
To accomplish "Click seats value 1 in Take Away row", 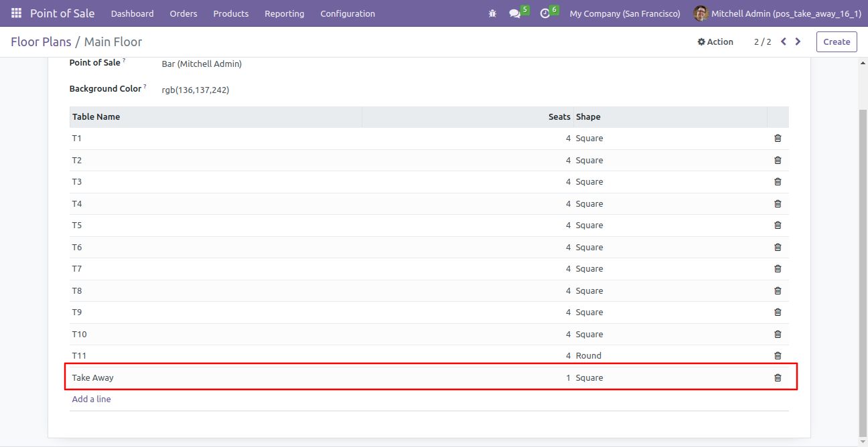I will point(569,378).
